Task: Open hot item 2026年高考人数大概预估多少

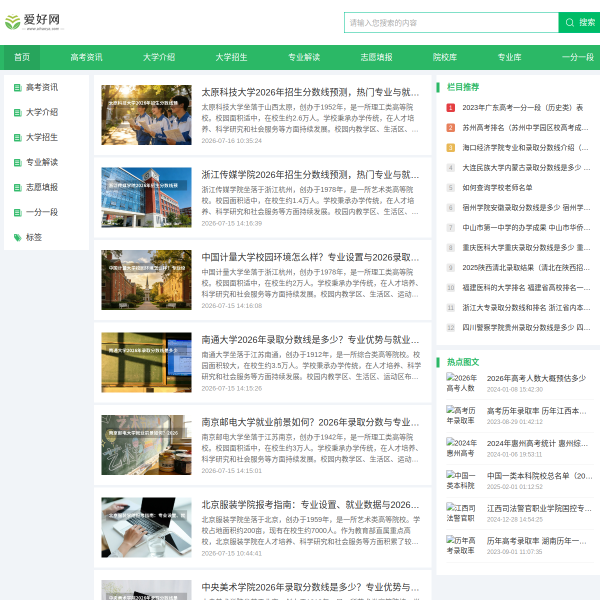Action: (536, 378)
